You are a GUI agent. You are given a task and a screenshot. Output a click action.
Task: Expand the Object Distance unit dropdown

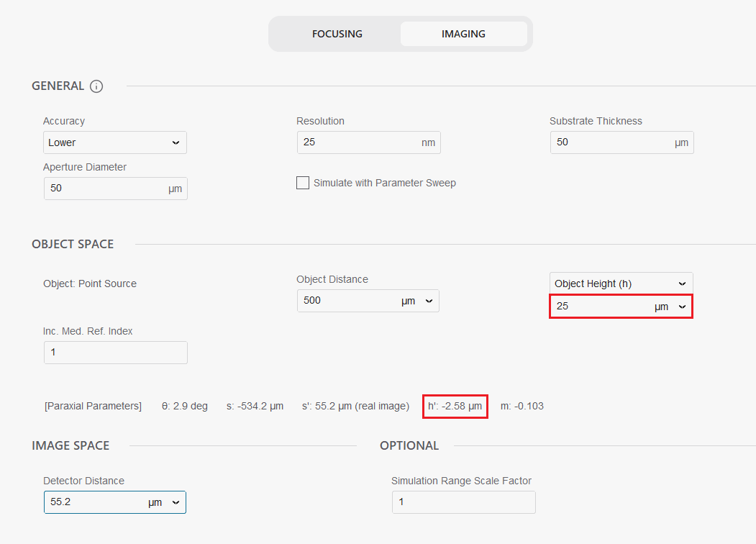coord(419,301)
